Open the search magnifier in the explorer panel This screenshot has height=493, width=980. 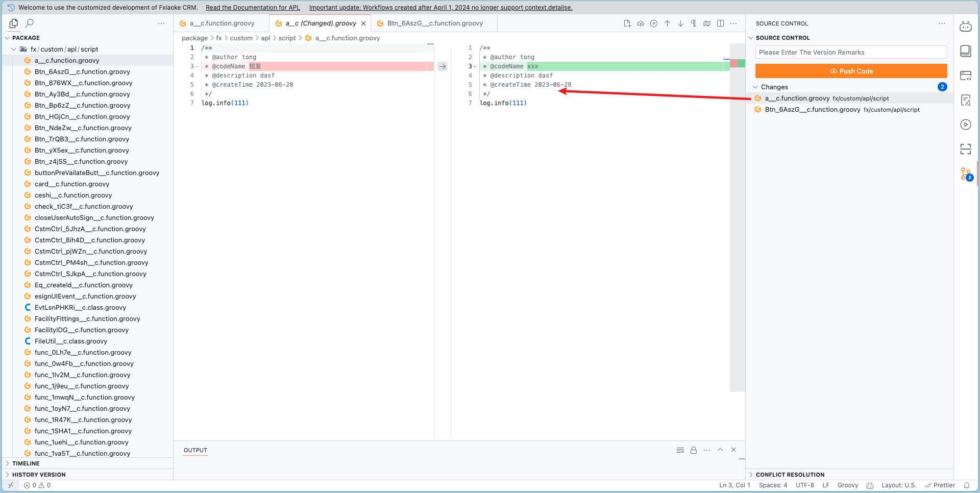30,23
